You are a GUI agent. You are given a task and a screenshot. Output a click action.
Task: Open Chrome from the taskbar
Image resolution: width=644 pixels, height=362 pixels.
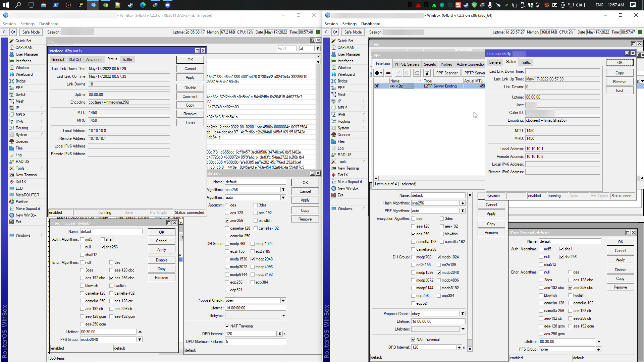[x=106, y=5]
